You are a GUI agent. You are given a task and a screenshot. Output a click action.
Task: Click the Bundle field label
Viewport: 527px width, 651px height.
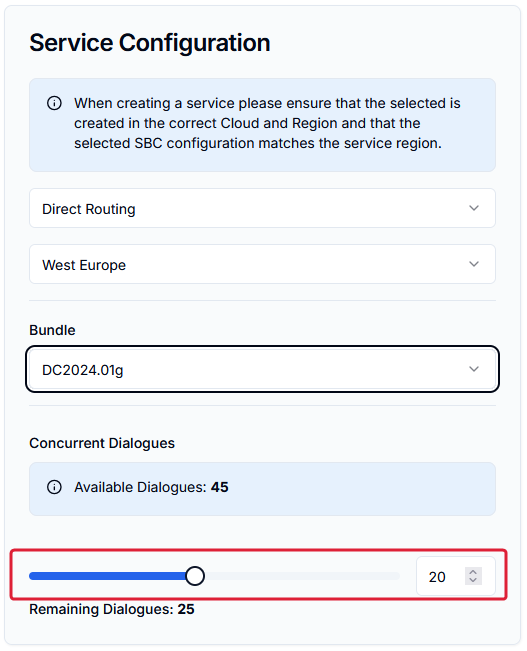(52, 330)
